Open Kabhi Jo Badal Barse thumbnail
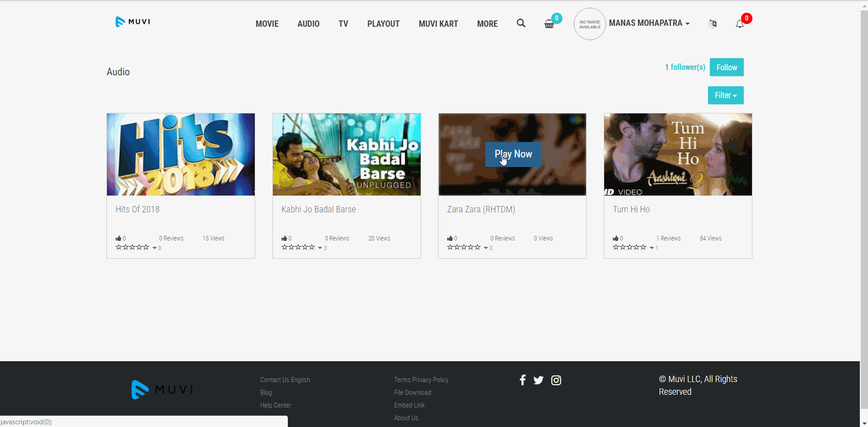This screenshot has height=427, width=868. coord(347,154)
